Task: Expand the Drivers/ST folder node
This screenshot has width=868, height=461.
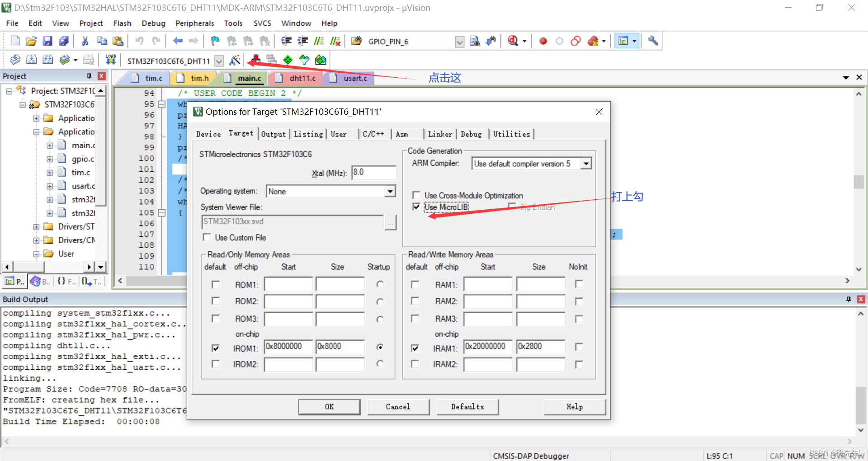Action: [36, 226]
